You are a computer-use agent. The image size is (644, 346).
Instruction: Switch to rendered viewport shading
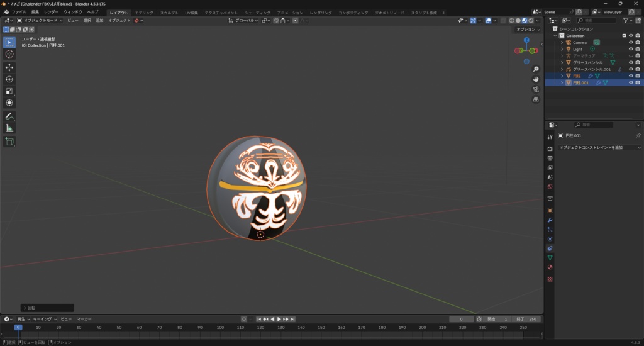coord(531,21)
